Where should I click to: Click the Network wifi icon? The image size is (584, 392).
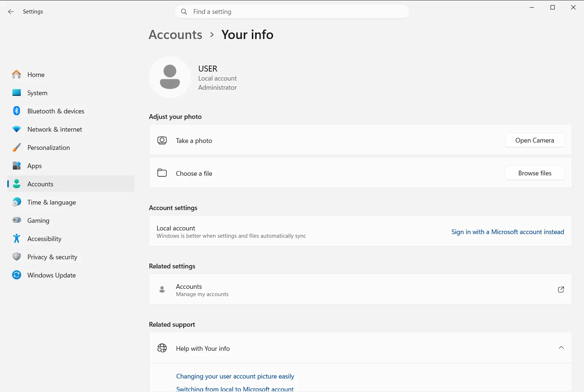(16, 129)
